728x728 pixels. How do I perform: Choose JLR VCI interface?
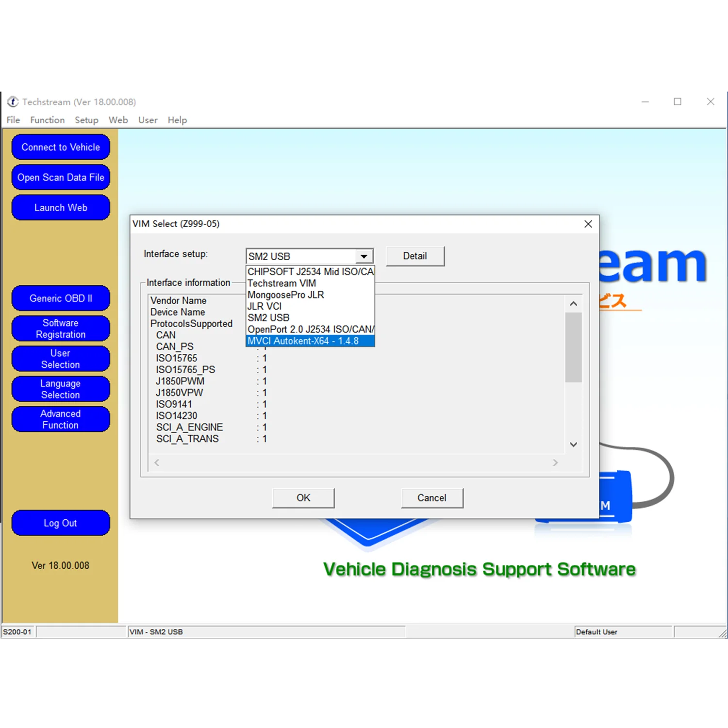coord(311,306)
